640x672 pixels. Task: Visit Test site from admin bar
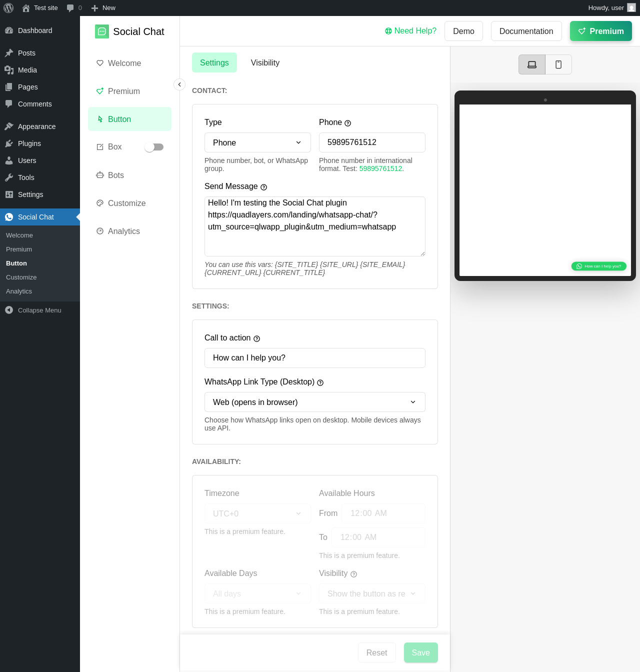(40, 8)
